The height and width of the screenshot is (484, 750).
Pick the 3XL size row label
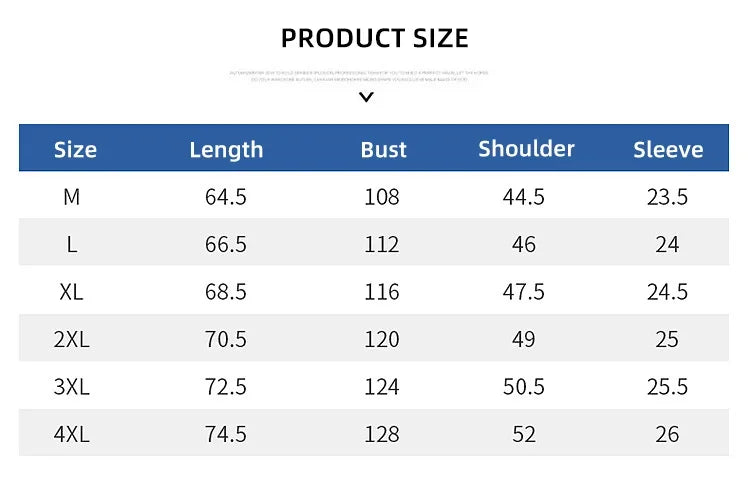(x=71, y=386)
